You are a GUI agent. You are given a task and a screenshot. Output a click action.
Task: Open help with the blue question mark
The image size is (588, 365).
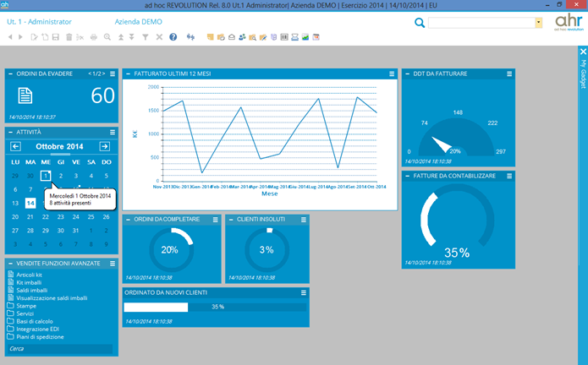[173, 37]
